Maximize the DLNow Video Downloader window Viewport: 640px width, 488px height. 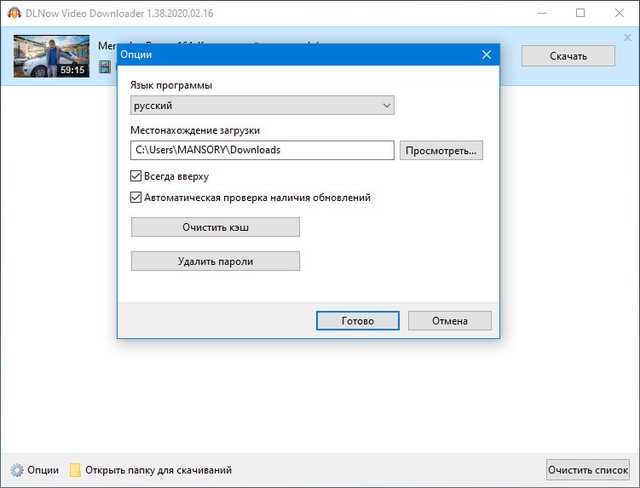(581, 13)
